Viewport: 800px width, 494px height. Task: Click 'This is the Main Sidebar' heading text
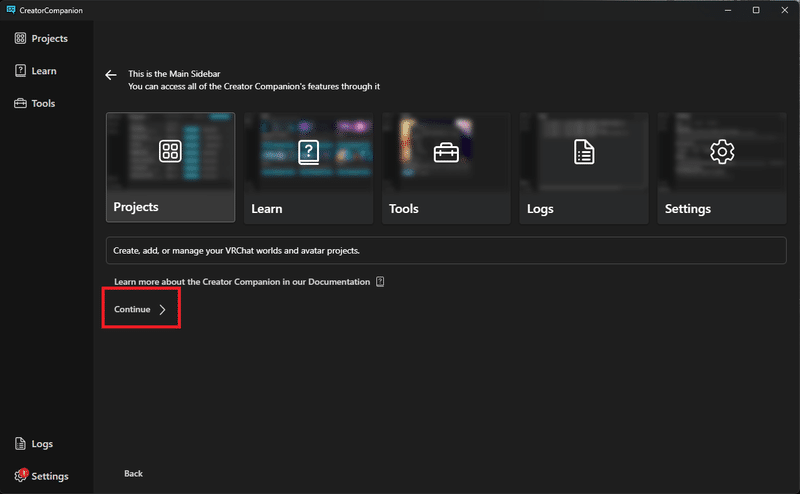[x=174, y=73]
